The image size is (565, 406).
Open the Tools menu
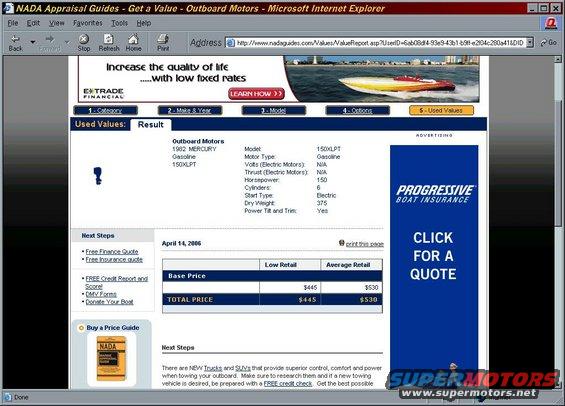coord(119,23)
